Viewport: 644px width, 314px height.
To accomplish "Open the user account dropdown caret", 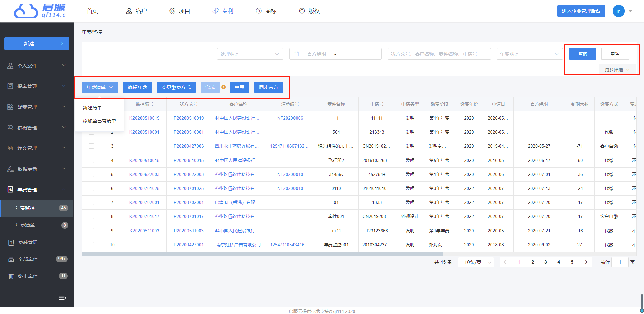I will (630, 11).
